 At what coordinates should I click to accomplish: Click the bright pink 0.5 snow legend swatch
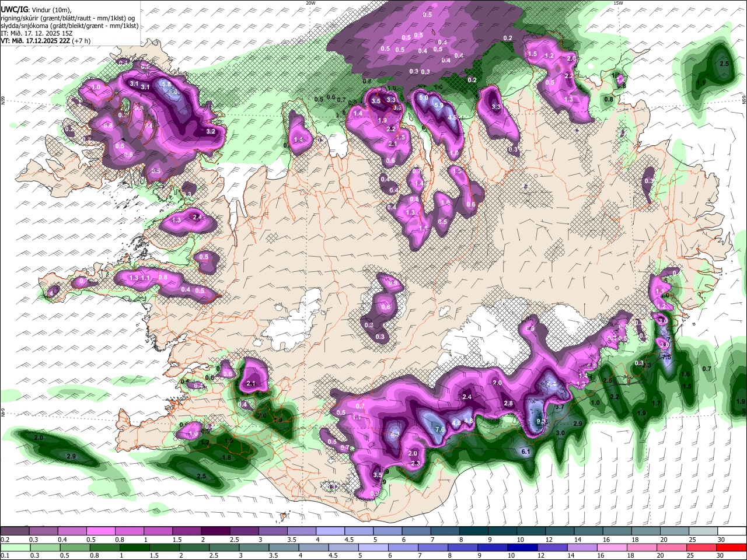click(x=100, y=531)
